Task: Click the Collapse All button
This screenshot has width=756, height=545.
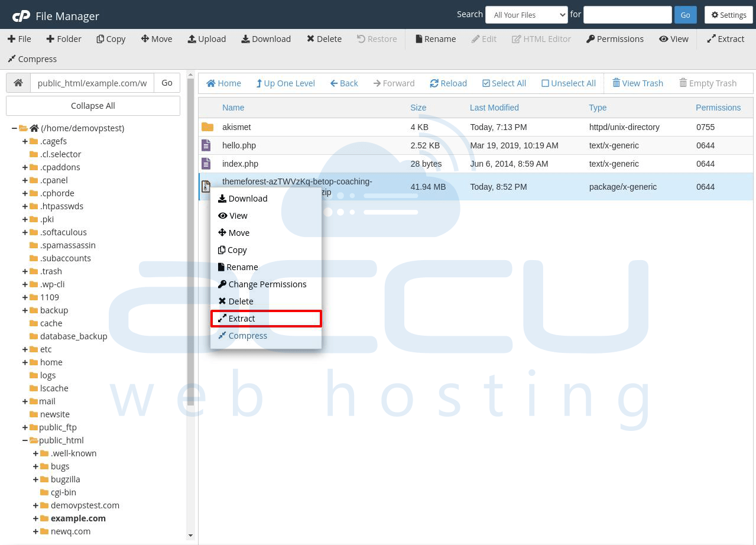Action: [x=93, y=106]
